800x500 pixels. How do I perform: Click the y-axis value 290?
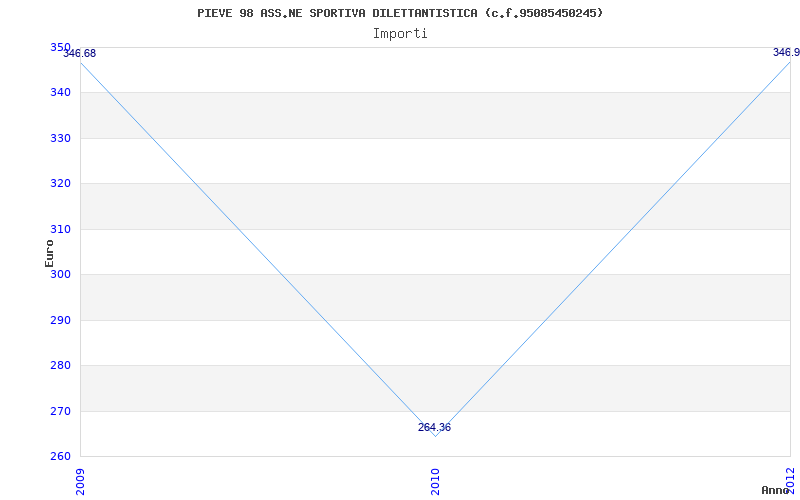click(x=60, y=320)
